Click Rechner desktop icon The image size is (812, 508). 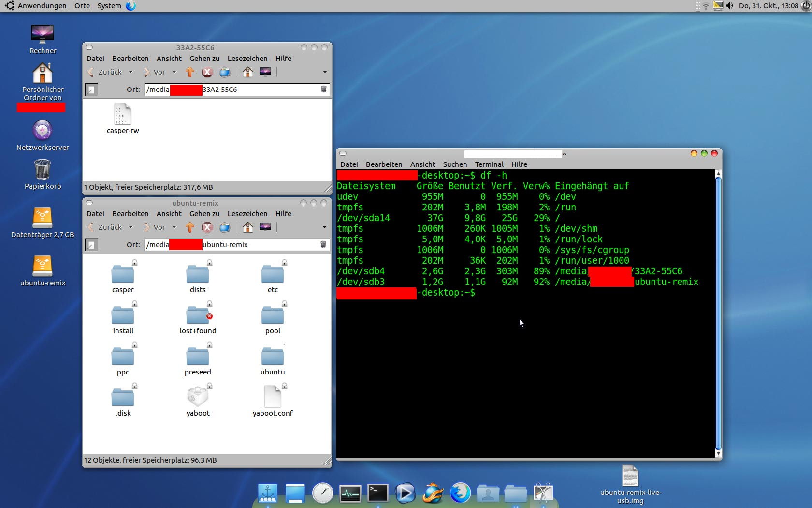tap(43, 39)
